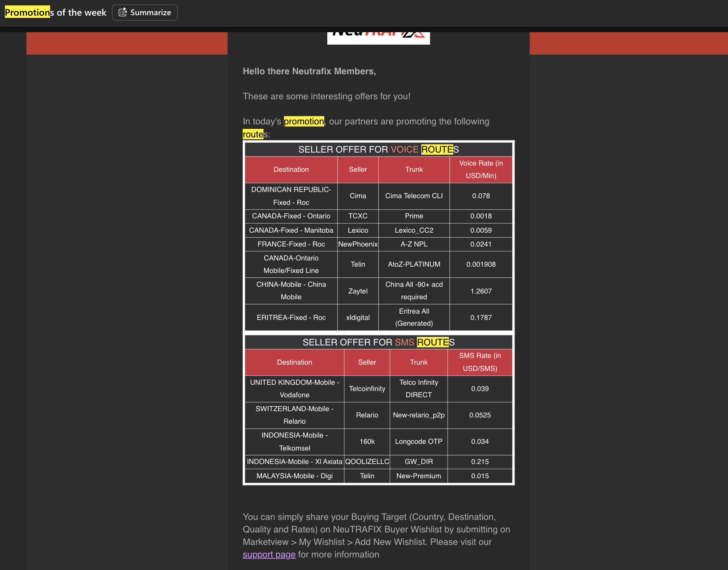The image size is (728, 570).
Task: Click seller 'Cima' cell
Action: pos(358,196)
